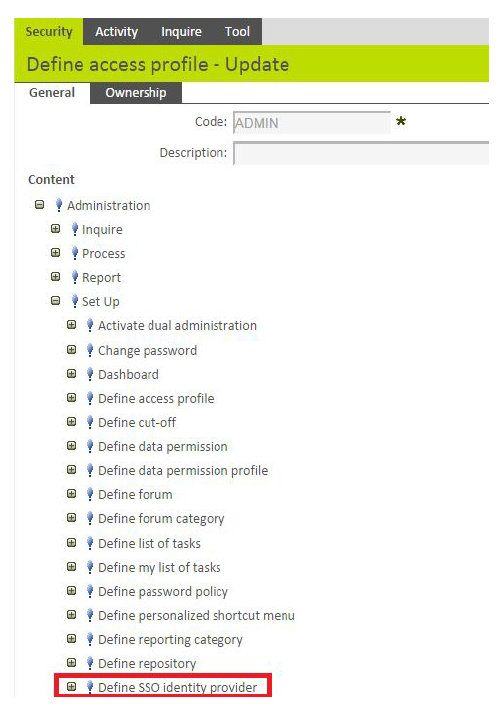Switch to the Ownership tab
Screen dimensions: 502x708
pyautogui.click(x=136, y=93)
